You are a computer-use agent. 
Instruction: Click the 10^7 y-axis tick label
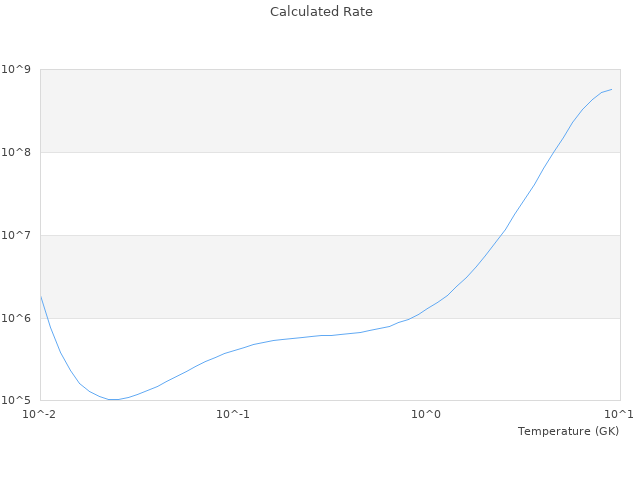tap(19, 235)
